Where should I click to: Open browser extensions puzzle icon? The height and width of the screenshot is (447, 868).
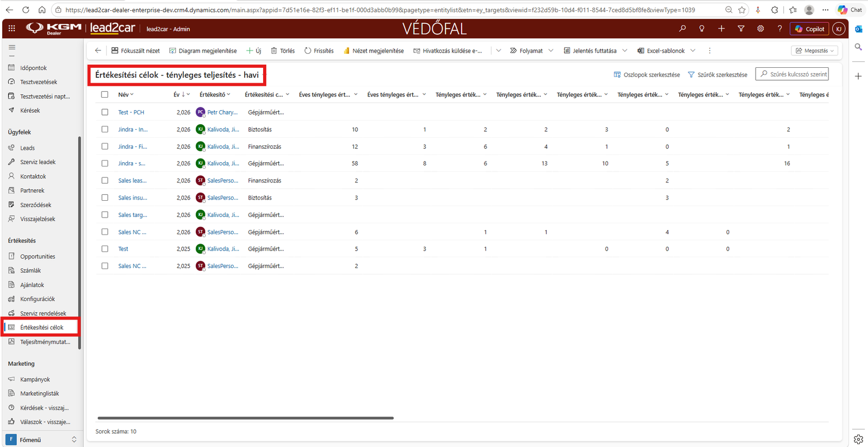click(x=775, y=10)
